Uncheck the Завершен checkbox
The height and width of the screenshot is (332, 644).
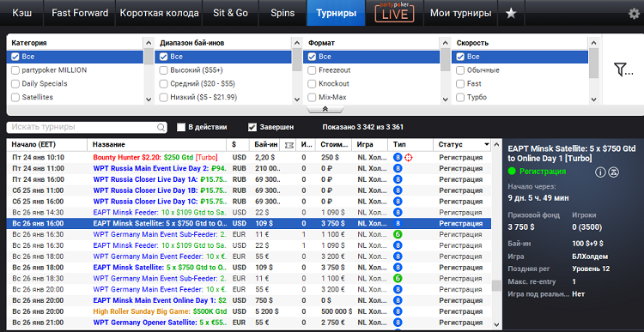point(252,127)
